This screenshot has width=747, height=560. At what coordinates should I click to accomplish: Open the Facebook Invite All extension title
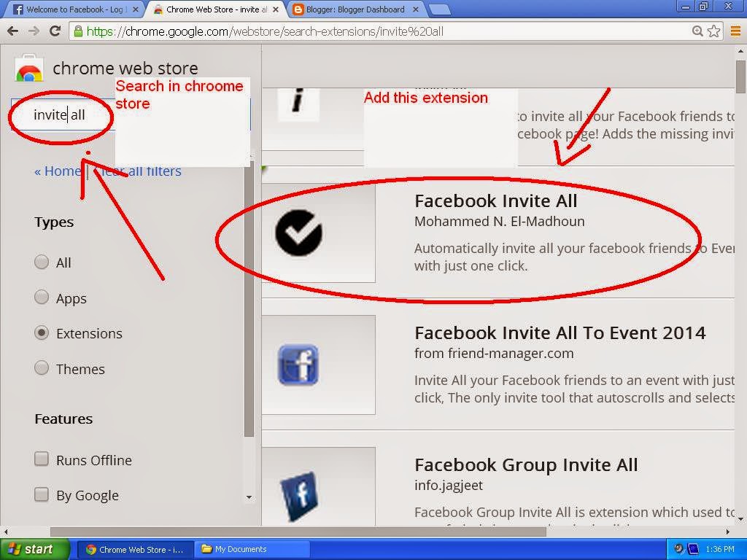click(495, 201)
